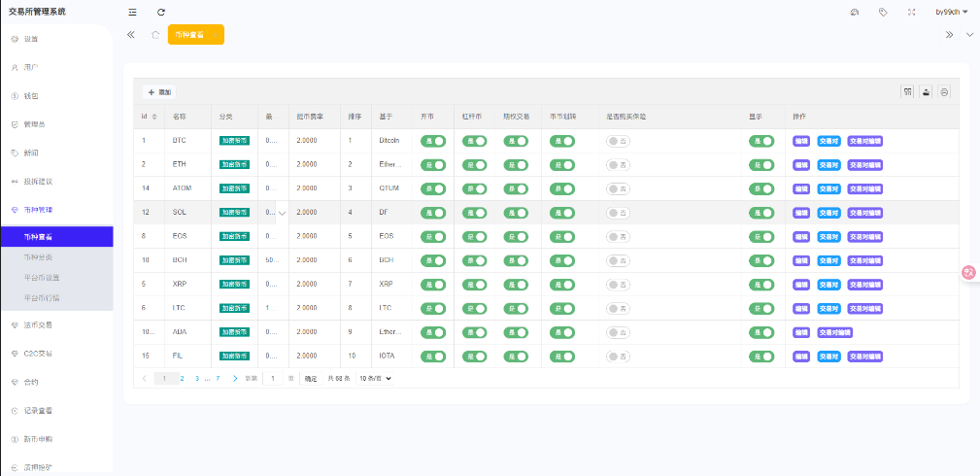Image resolution: width=980 pixels, height=476 pixels.
Task: Toggle 开市 switch for XRP row
Action: (x=433, y=285)
